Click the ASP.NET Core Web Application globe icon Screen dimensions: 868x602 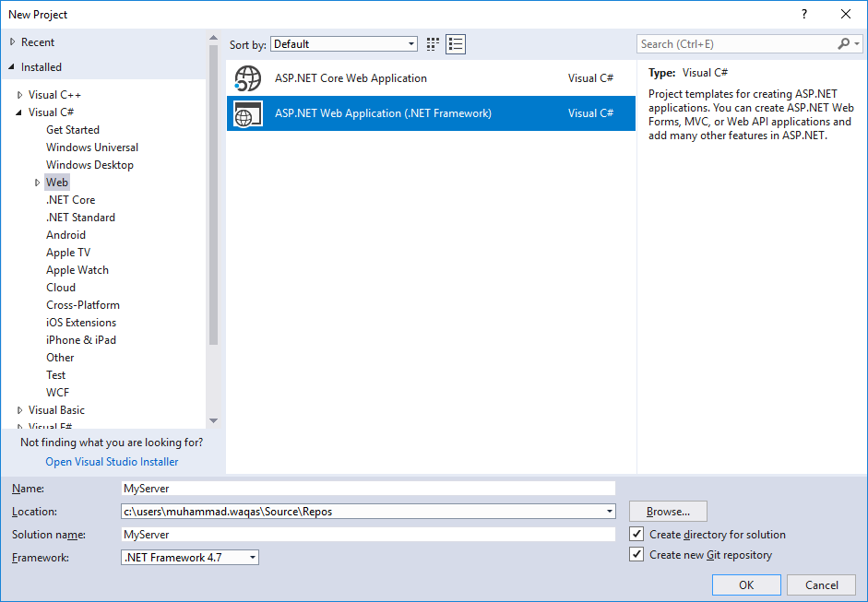[247, 78]
